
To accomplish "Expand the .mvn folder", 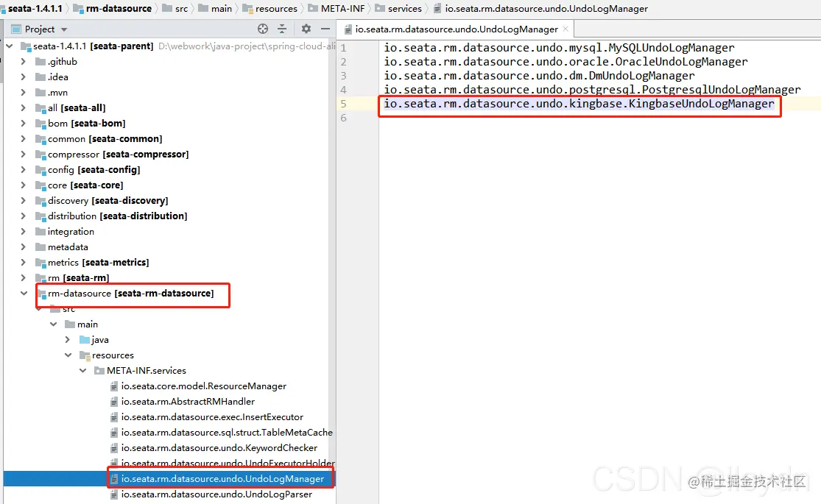I will click(x=23, y=92).
